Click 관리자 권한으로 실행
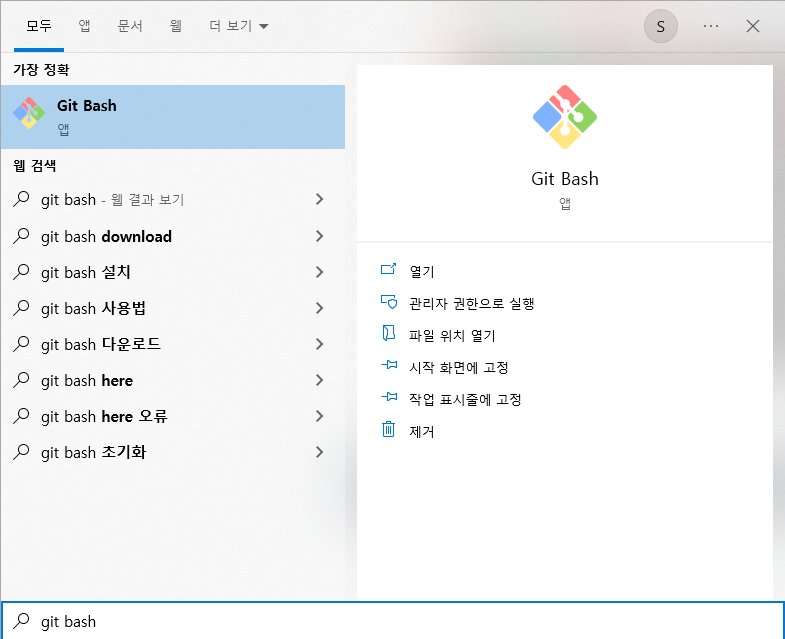This screenshot has height=639, width=785. 472,303
